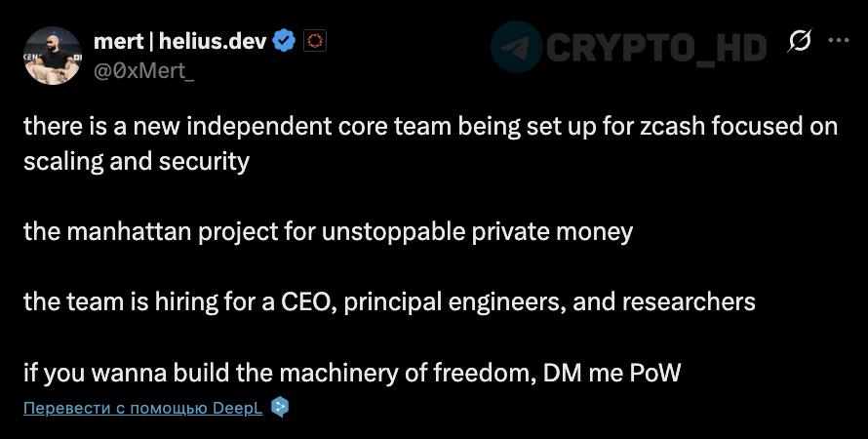Click the DeepL logo icon
Image resolution: width=868 pixels, height=439 pixels.
[281, 407]
